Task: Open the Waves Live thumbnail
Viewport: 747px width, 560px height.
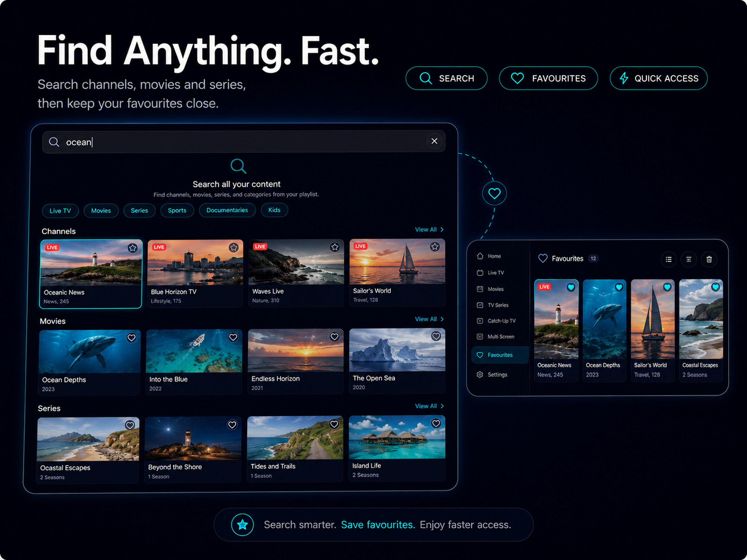Action: coord(296,262)
